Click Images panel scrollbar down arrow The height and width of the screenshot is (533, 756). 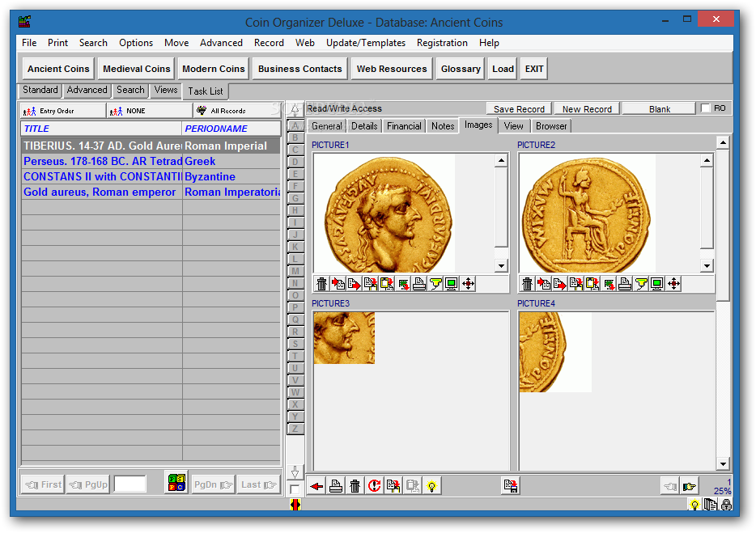tap(723, 464)
